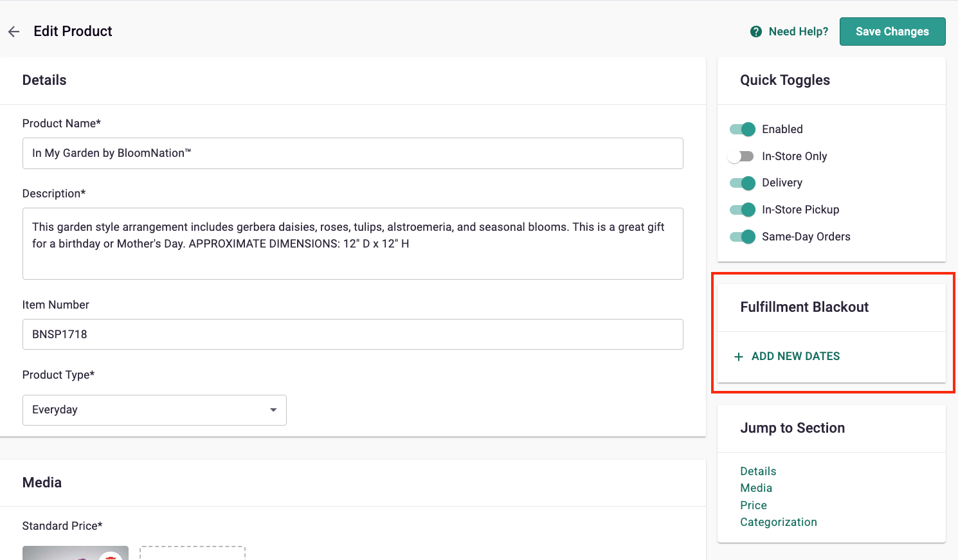The image size is (958, 560).
Task: Click into the Product Name field
Action: [x=352, y=154]
